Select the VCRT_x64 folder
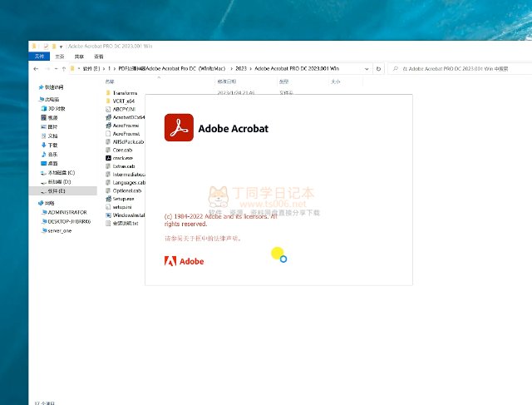The image size is (532, 405). click(x=124, y=101)
